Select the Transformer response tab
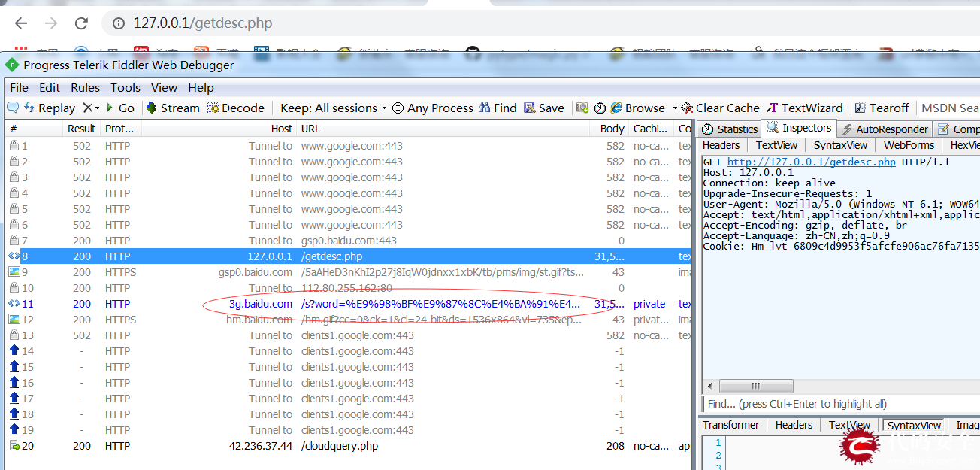Image resolution: width=980 pixels, height=470 pixels. tap(730, 425)
